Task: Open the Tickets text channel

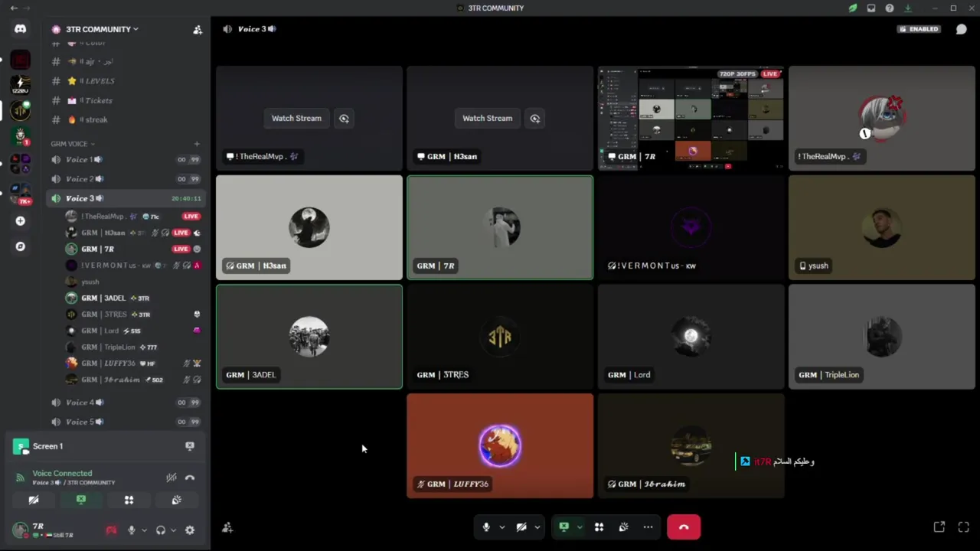Action: point(126,100)
